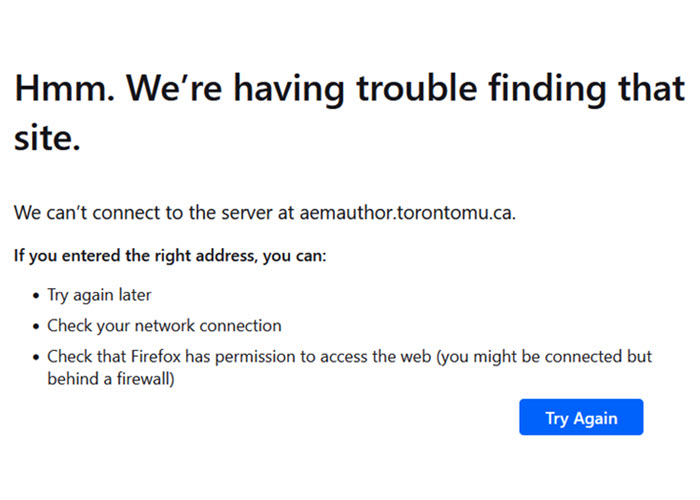Click the bullet dot before 'Check that Firefox'

pyautogui.click(x=34, y=358)
